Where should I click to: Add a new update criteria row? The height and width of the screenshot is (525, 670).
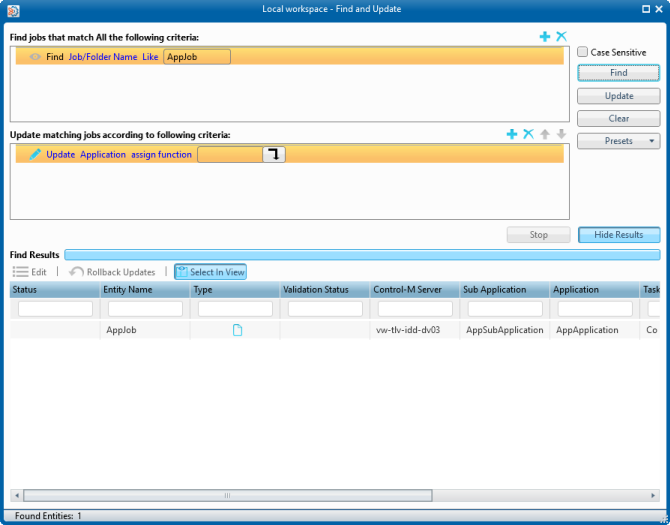pyautogui.click(x=512, y=134)
